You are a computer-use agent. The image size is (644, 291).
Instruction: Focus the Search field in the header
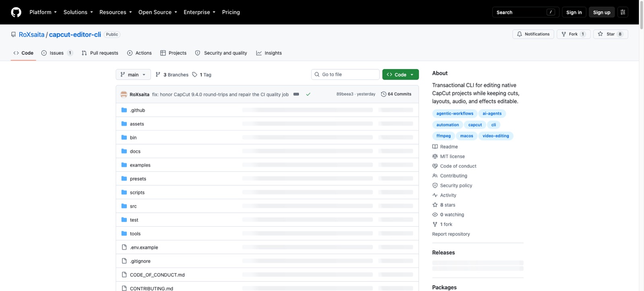coord(525,12)
